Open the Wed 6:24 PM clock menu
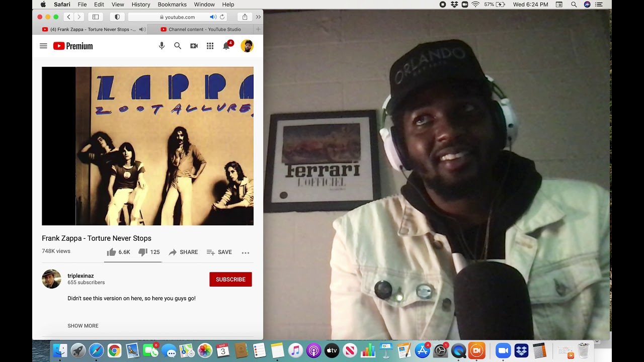This screenshot has width=644, height=362. point(530,5)
